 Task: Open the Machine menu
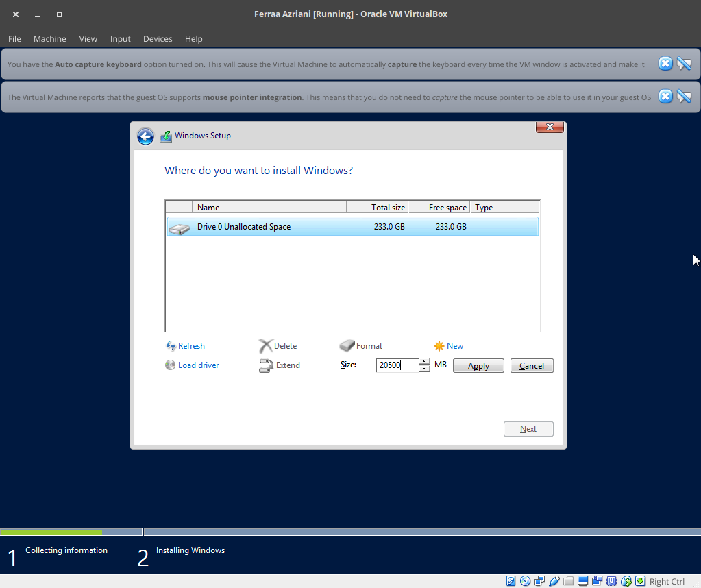[49, 39]
